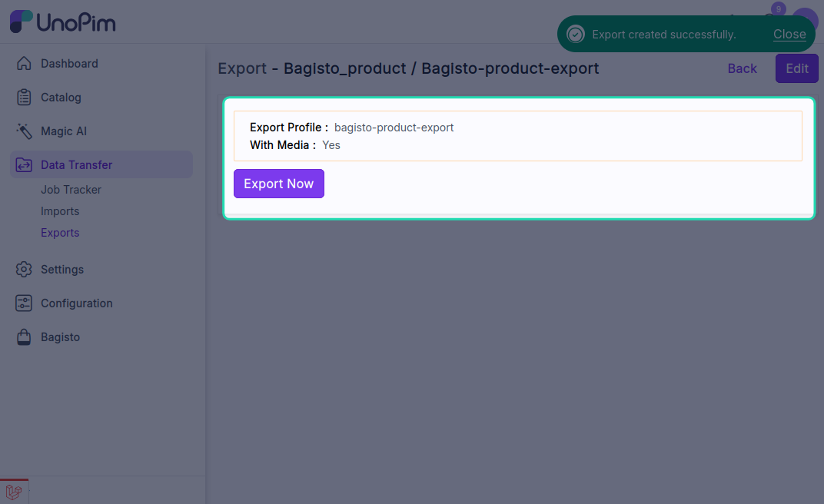Open the Laravel debugbar icon
This screenshot has width=824, height=504.
(x=14, y=492)
